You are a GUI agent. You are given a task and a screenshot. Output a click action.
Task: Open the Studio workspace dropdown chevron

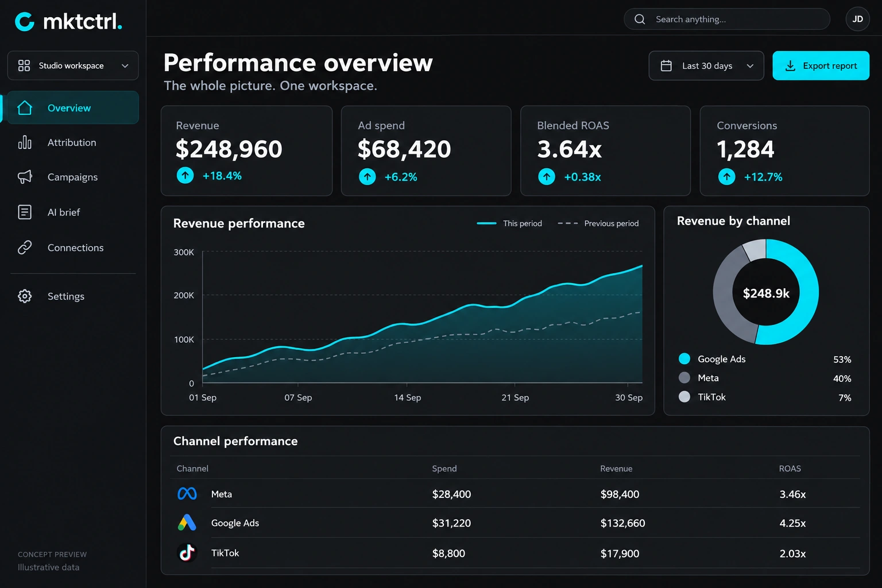pyautogui.click(x=125, y=66)
